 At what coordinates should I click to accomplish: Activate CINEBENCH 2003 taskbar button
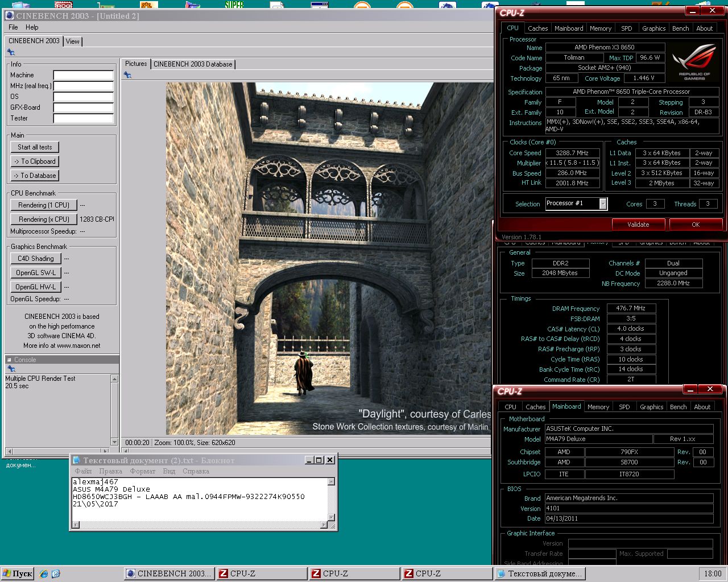click(x=170, y=574)
